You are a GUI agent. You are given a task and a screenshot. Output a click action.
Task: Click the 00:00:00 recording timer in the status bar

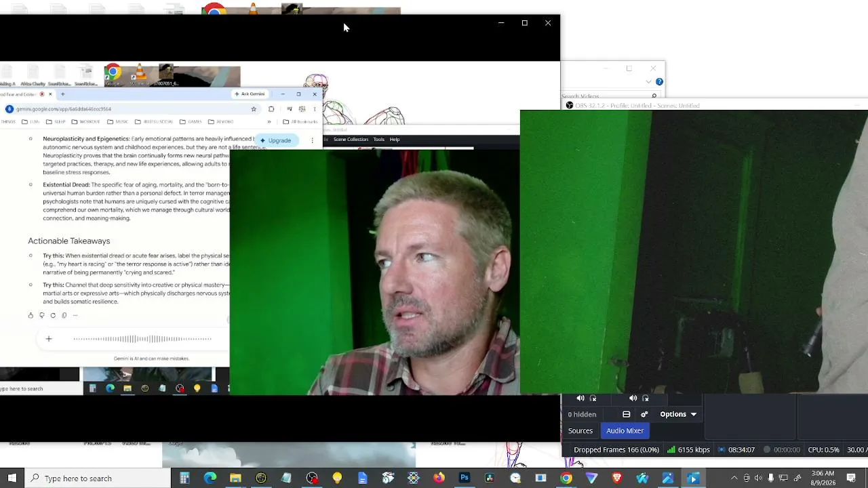(782, 449)
